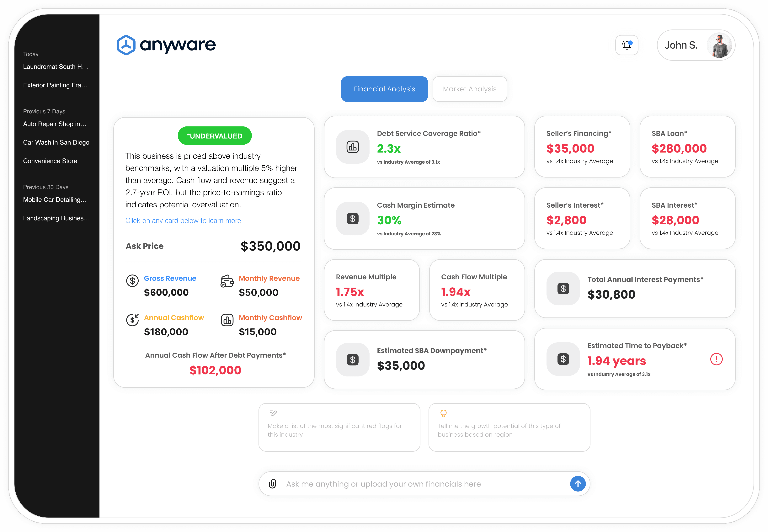
Task: Open the SBA Interest card
Action: click(687, 218)
